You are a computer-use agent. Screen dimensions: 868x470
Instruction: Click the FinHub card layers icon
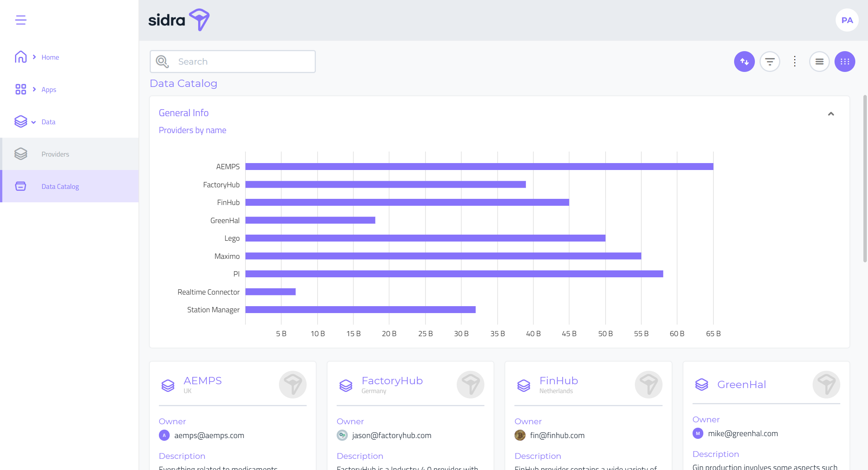click(x=524, y=385)
